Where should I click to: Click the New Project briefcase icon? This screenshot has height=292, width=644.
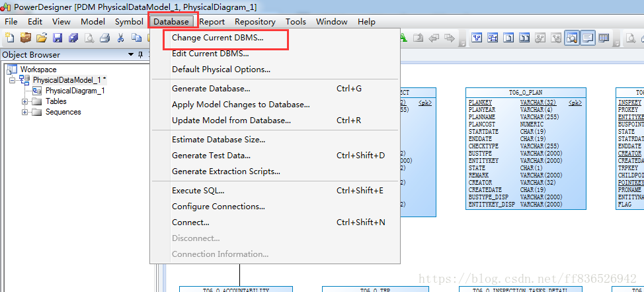pyautogui.click(x=26, y=38)
